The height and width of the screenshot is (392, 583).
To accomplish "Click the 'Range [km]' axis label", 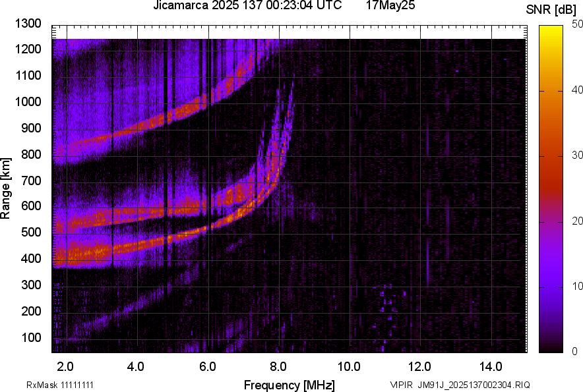I will (5, 188).
